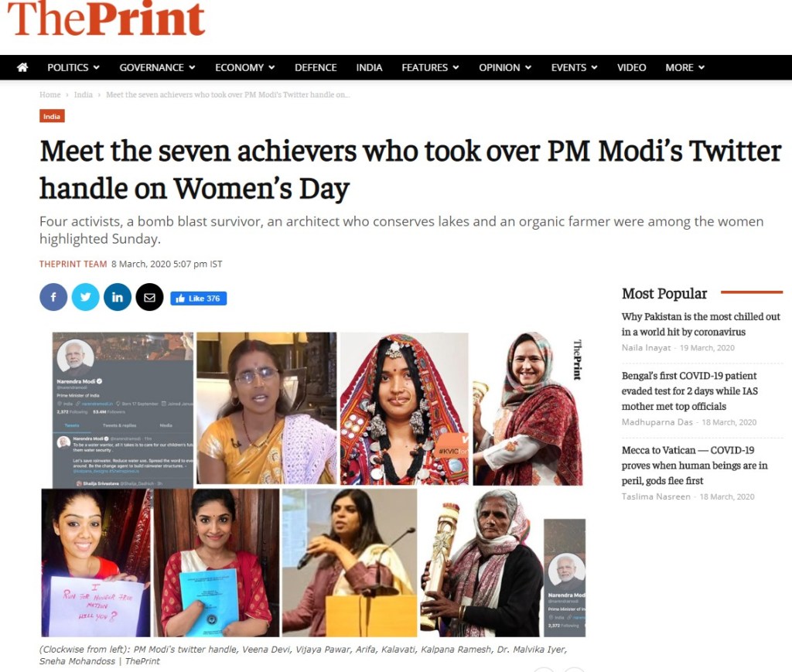
Task: Click the India breadcrumb link
Action: click(x=84, y=94)
